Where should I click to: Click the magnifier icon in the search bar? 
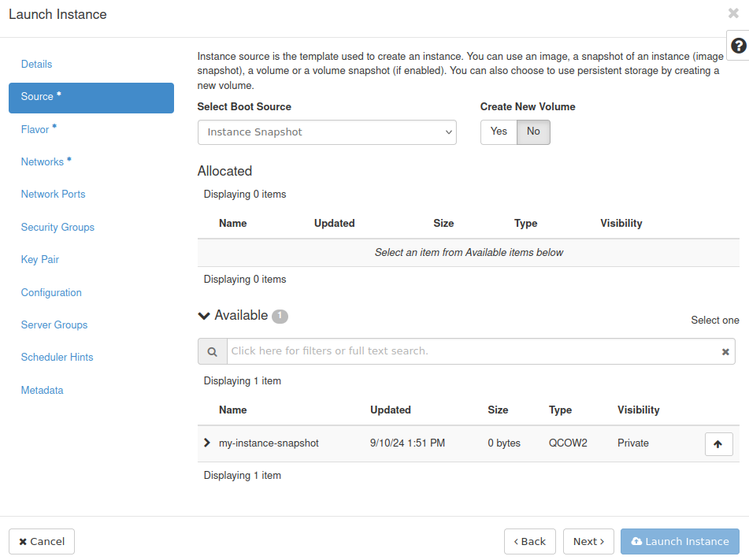212,351
